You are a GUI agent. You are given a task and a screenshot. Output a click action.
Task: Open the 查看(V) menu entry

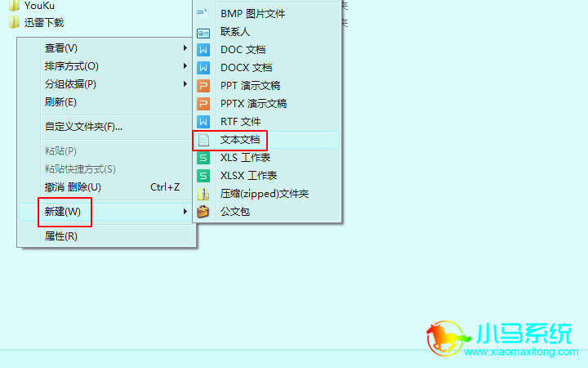point(105,48)
